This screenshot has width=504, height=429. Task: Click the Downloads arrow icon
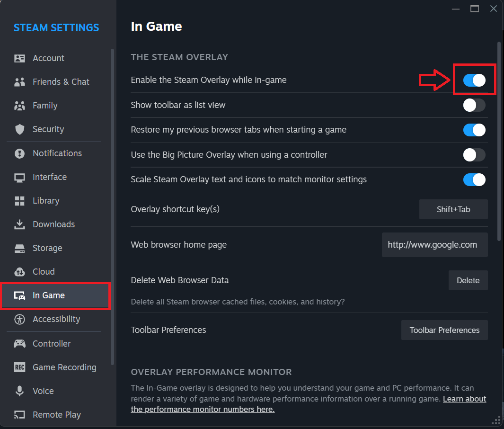click(x=19, y=224)
